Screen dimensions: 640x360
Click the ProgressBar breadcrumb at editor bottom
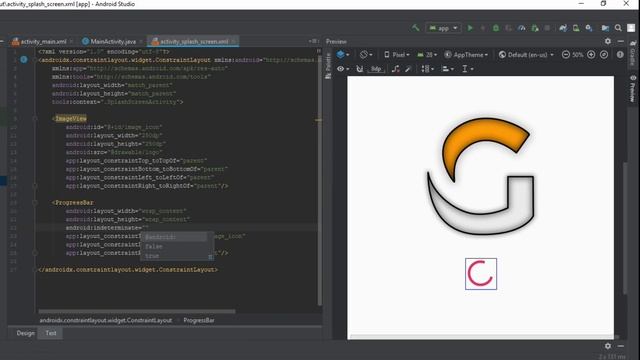click(x=199, y=320)
